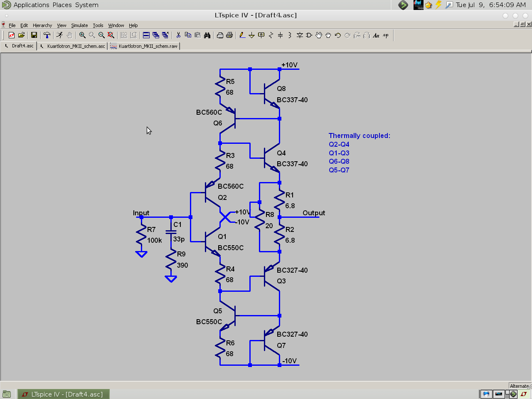Click the Text 'Aa' tool
Image resolution: width=532 pixels, height=399 pixels.
[376, 35]
